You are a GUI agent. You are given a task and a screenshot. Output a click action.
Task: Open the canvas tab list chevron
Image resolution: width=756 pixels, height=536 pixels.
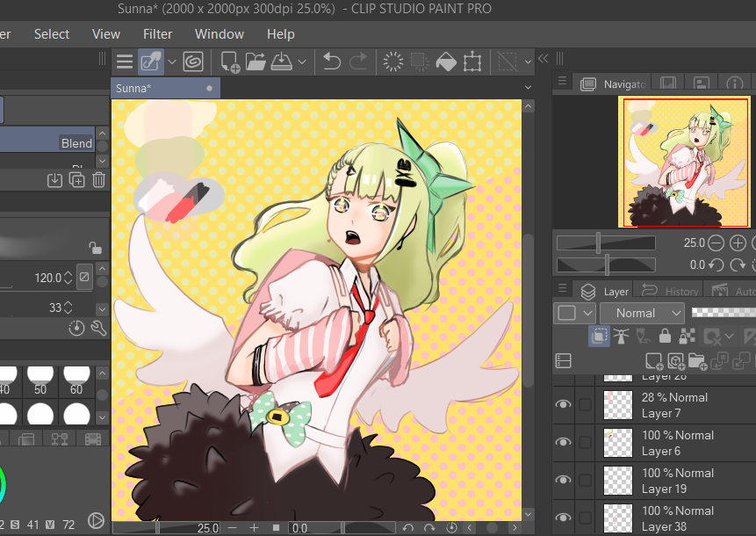pyautogui.click(x=528, y=88)
